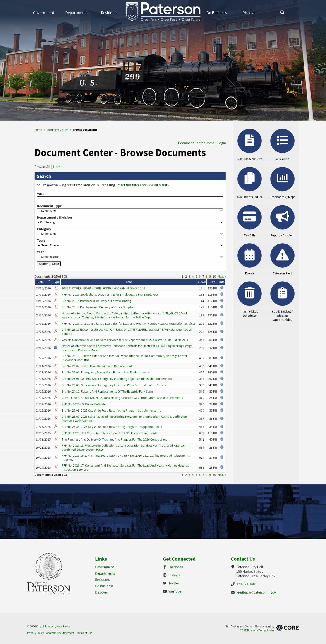Click info icon for 2026 City Wide Road Resurfacing
Viewport: 326px width, 644px height.
221,288
